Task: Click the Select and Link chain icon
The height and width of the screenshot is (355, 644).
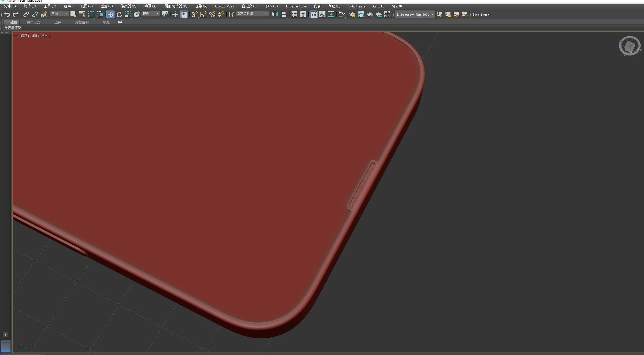Action: tap(26, 15)
